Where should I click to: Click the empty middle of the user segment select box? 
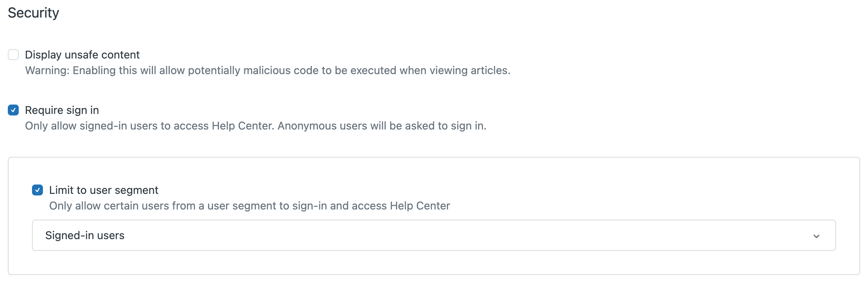click(x=433, y=235)
